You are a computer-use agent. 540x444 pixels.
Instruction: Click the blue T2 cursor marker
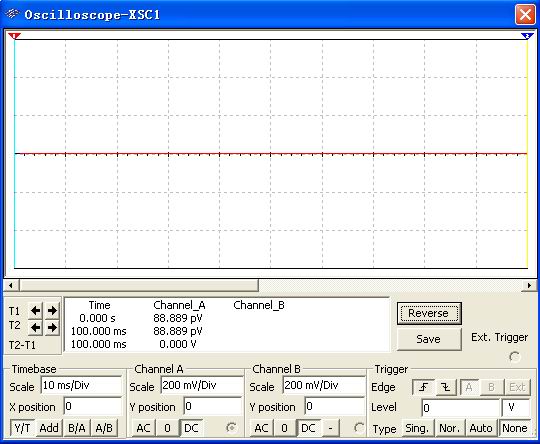tap(527, 36)
